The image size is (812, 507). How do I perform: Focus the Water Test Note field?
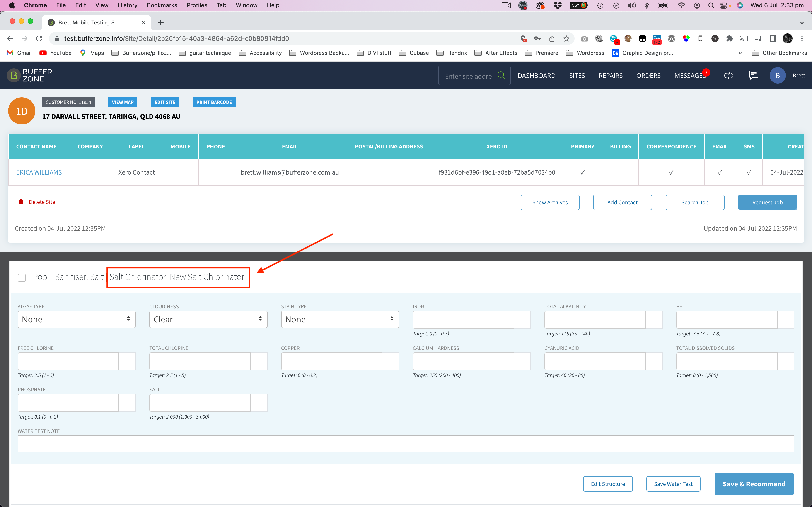[x=406, y=444]
